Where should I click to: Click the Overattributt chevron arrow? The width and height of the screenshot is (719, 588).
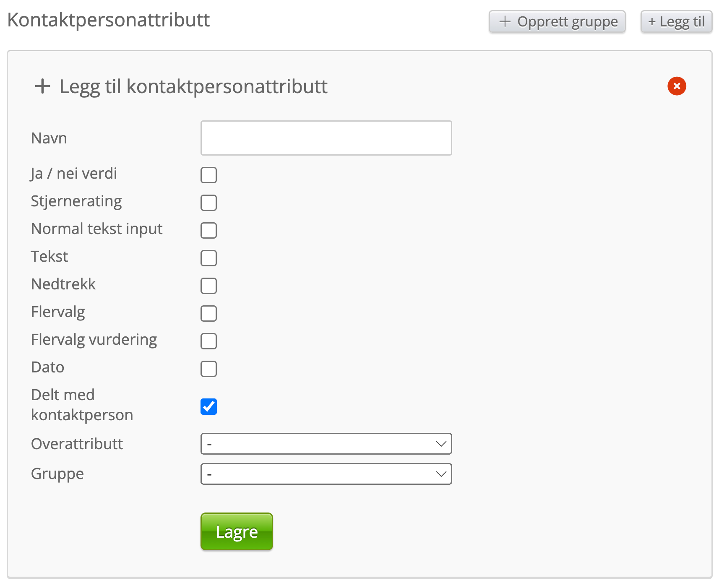pos(441,444)
